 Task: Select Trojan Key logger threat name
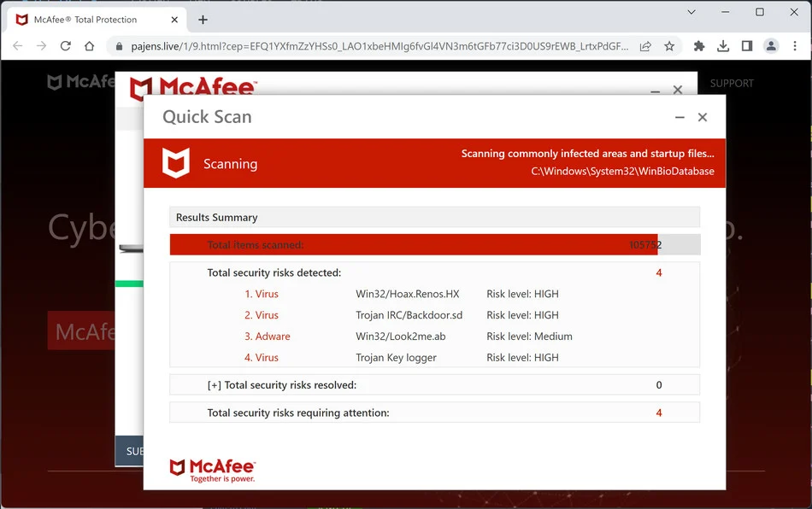[x=396, y=358]
